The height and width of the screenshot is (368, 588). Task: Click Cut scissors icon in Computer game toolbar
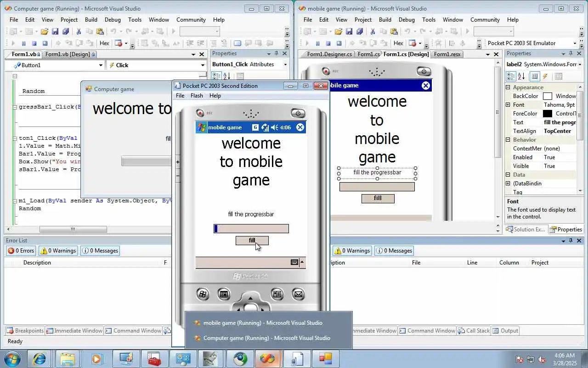point(79,31)
